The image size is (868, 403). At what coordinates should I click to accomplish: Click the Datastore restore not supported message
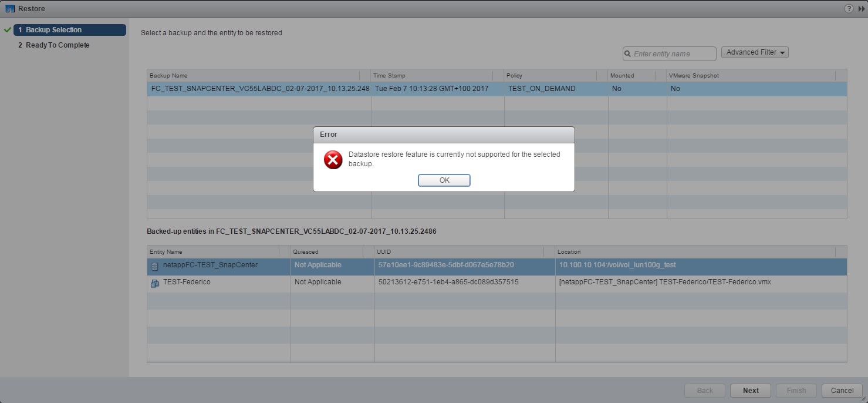454,159
